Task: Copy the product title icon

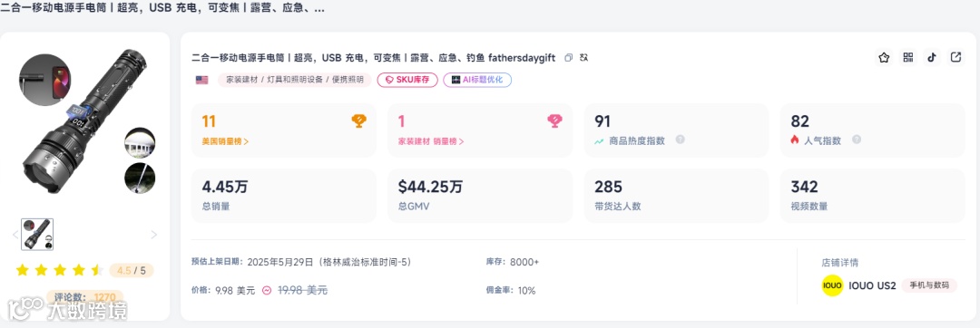Action: point(568,58)
